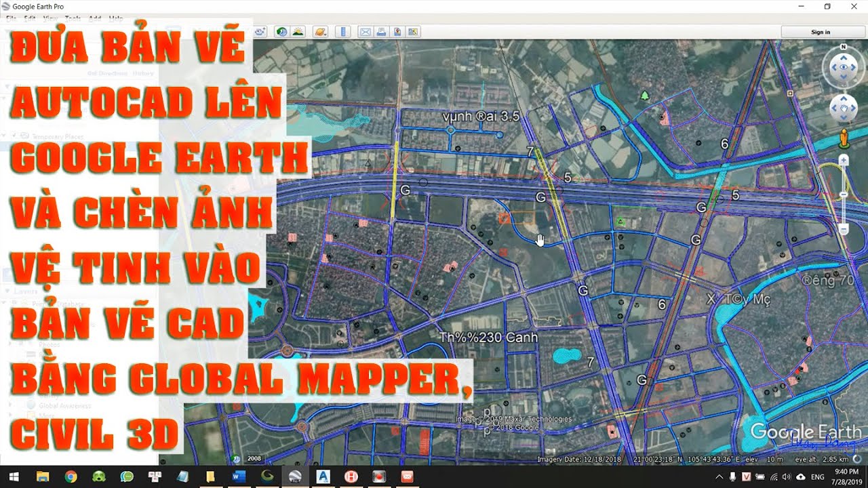Image resolution: width=868 pixels, height=488 pixels.
Task: Open Google Chrome from taskbar
Action: tap(71, 477)
